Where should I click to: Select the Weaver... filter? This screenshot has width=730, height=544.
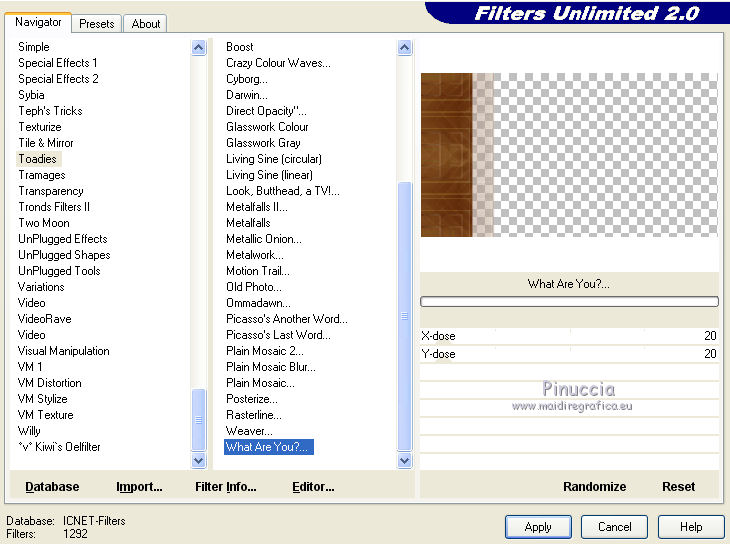tap(249, 431)
